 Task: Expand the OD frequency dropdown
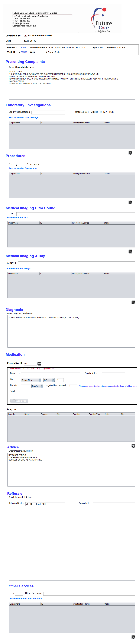pos(49,380)
